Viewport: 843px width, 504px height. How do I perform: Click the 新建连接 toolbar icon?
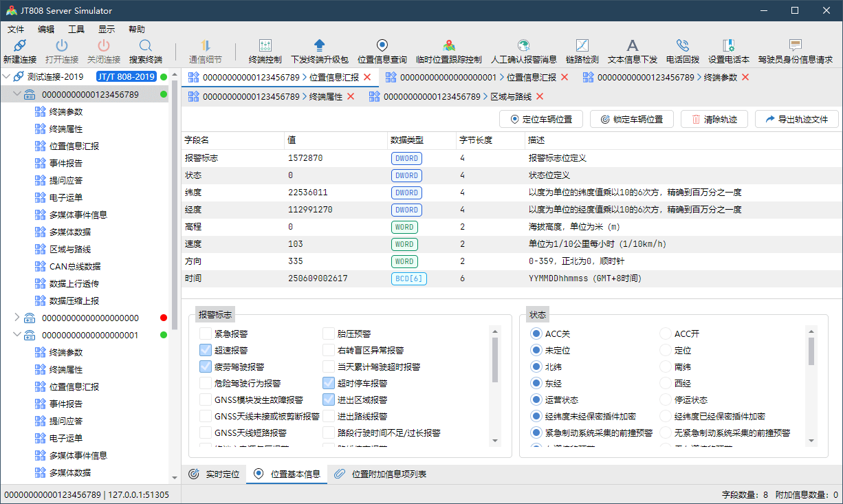tap(19, 46)
